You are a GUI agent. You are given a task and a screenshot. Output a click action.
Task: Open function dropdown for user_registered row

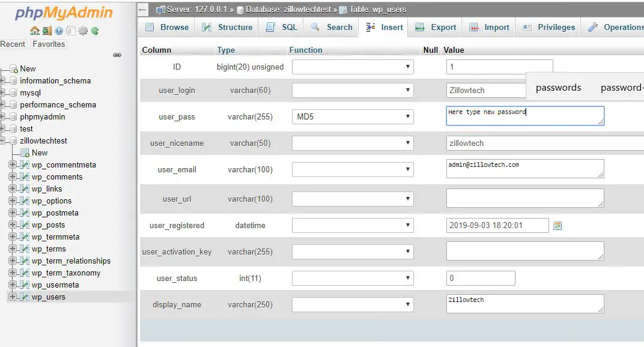click(353, 226)
